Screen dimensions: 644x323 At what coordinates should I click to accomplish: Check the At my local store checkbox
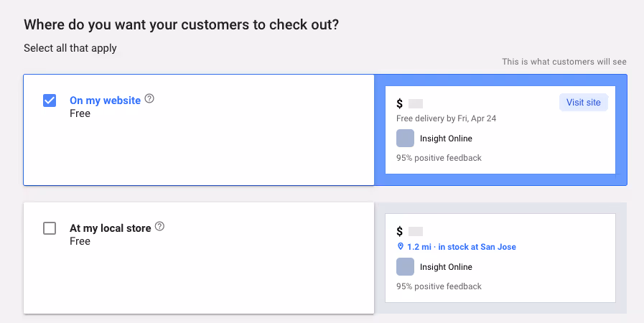click(50, 228)
